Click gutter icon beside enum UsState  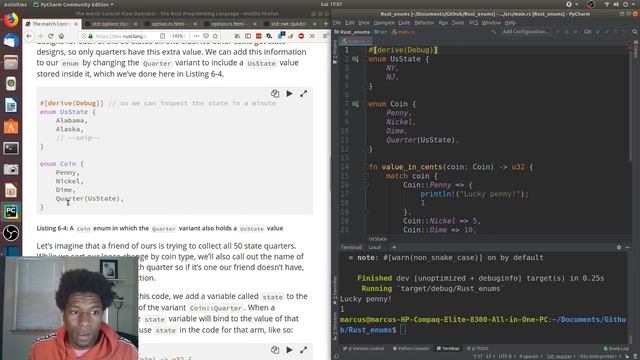coord(356,59)
